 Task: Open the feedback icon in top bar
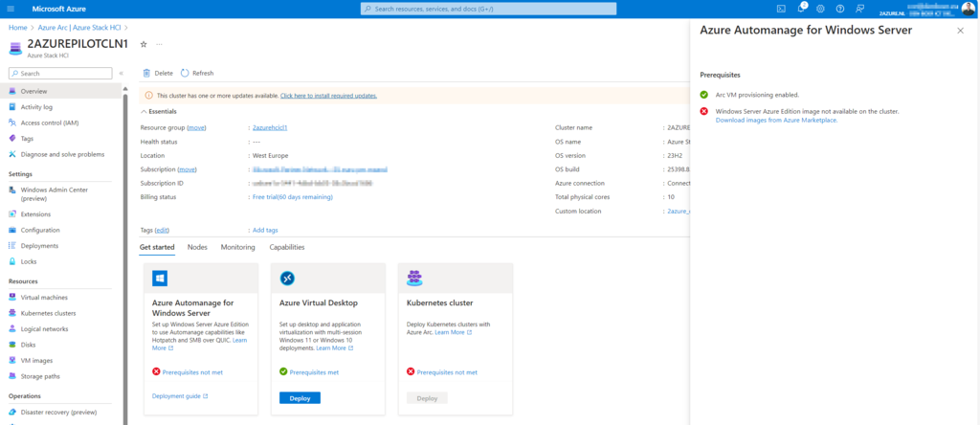pyautogui.click(x=860, y=9)
